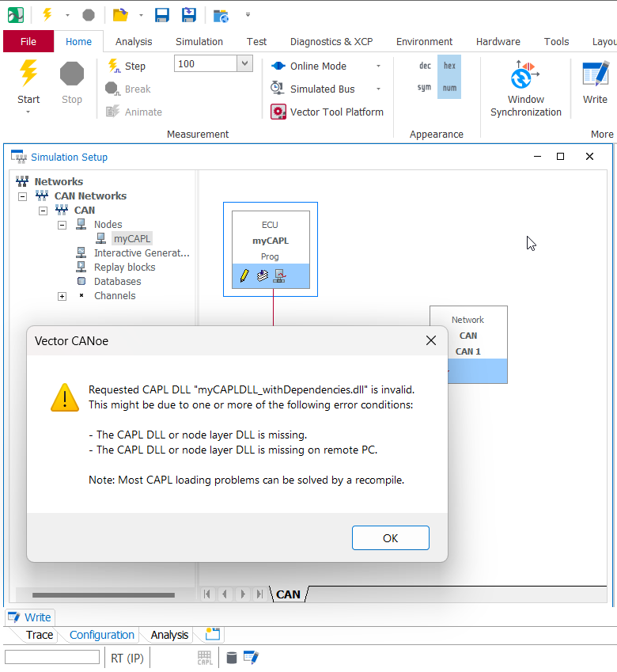Screen dimensions: 617x672
Task: Click the save configuration floppy icon
Action: (162, 15)
